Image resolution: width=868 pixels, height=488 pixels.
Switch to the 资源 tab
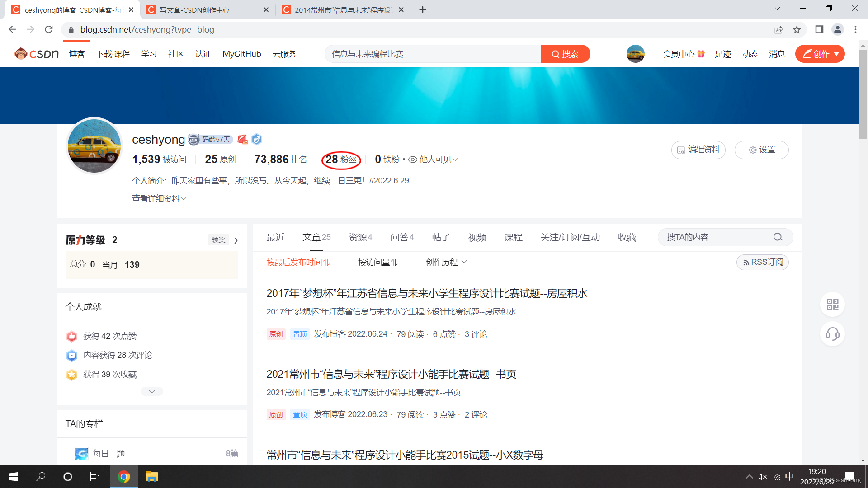click(360, 237)
